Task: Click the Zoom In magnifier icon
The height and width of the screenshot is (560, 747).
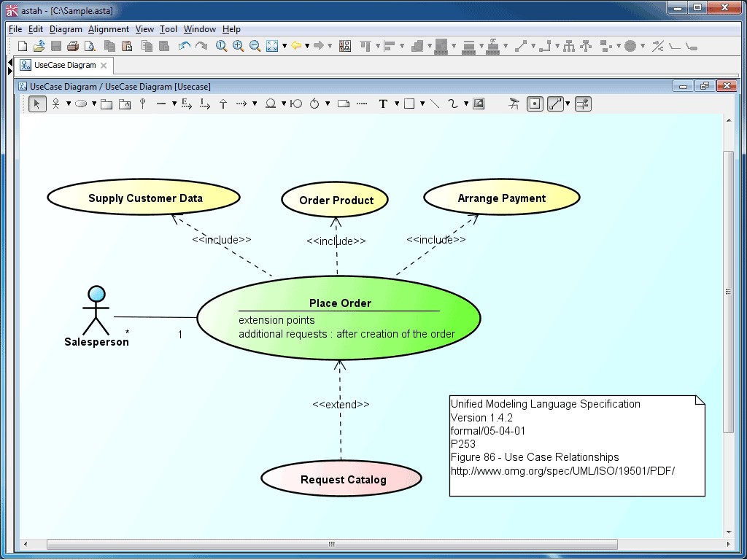Action: click(x=239, y=46)
